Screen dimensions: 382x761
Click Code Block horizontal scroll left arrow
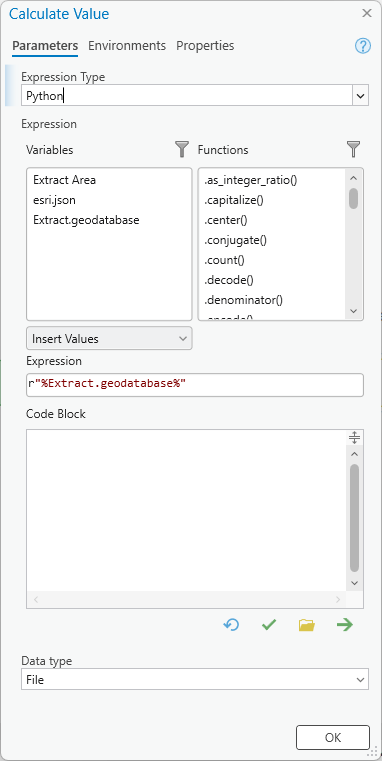tap(35, 600)
